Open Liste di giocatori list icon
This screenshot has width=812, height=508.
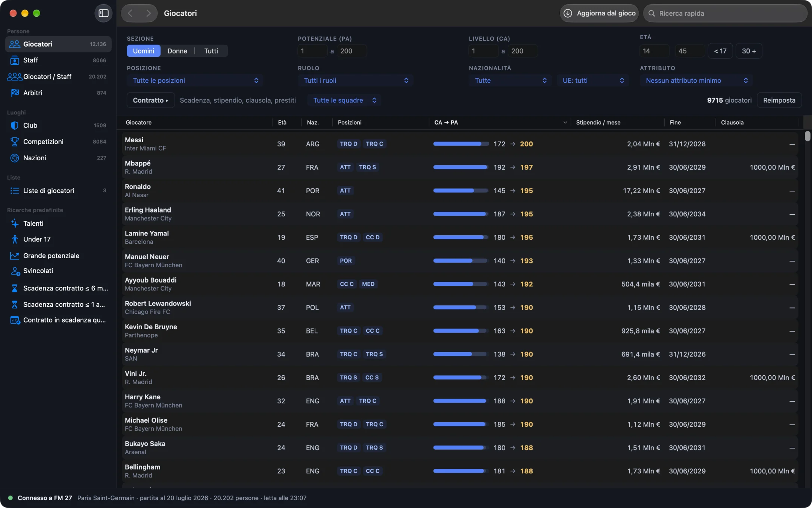point(15,191)
